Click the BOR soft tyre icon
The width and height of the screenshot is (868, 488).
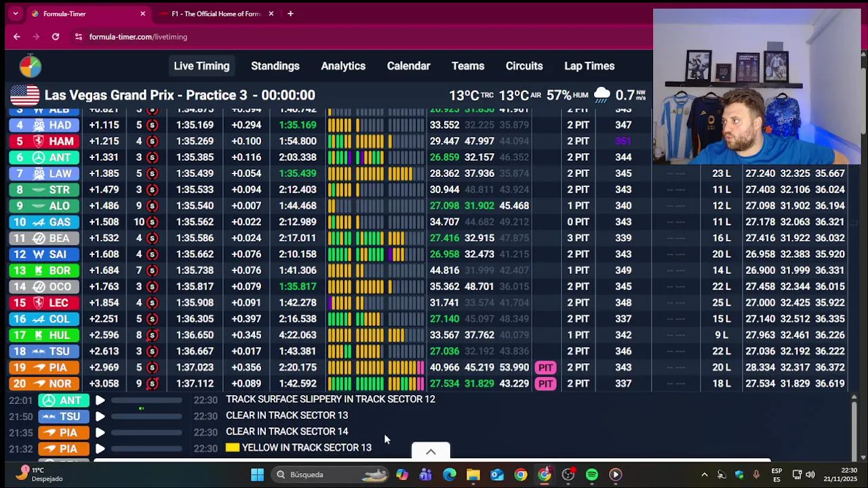tap(152, 270)
